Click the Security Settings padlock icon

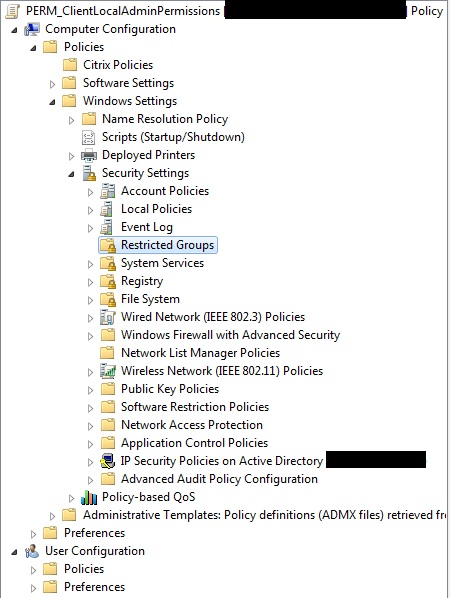(x=89, y=173)
